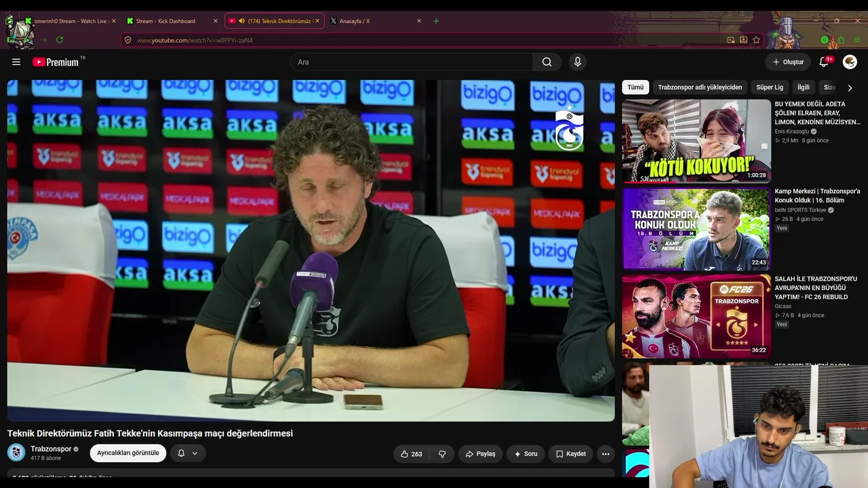The image size is (868, 488).
Task: Select the İlgili filter chip
Action: (x=804, y=87)
